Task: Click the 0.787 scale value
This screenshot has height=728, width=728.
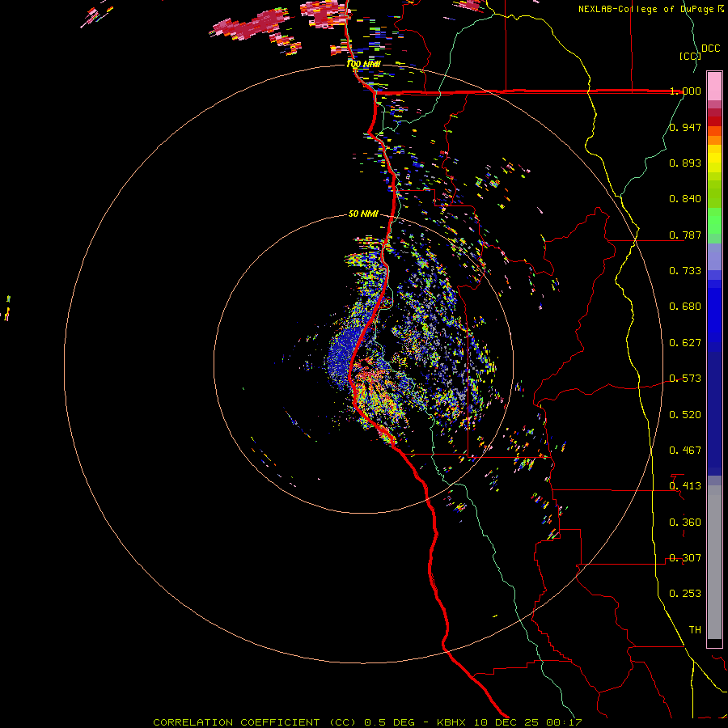Action: coord(685,235)
